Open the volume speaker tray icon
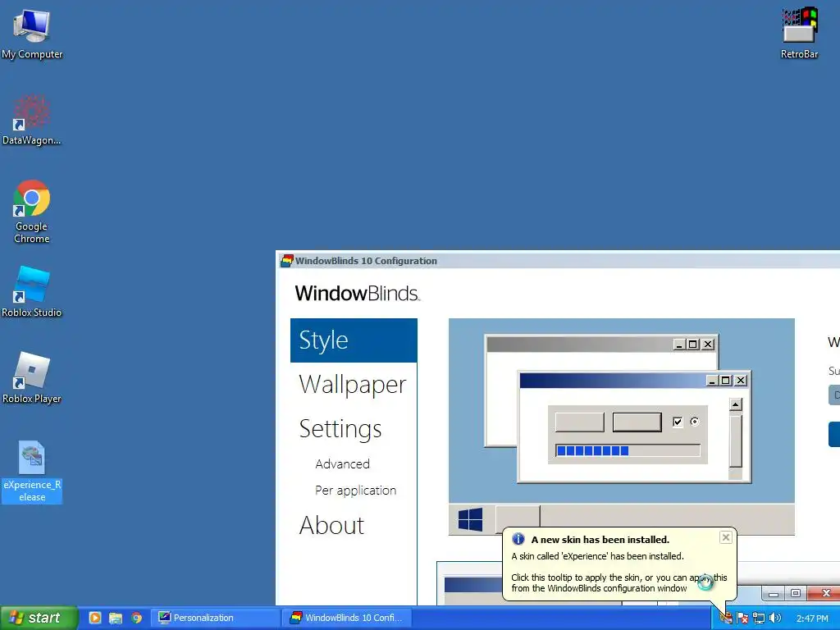Image resolution: width=840 pixels, height=630 pixels. pyautogui.click(x=774, y=619)
